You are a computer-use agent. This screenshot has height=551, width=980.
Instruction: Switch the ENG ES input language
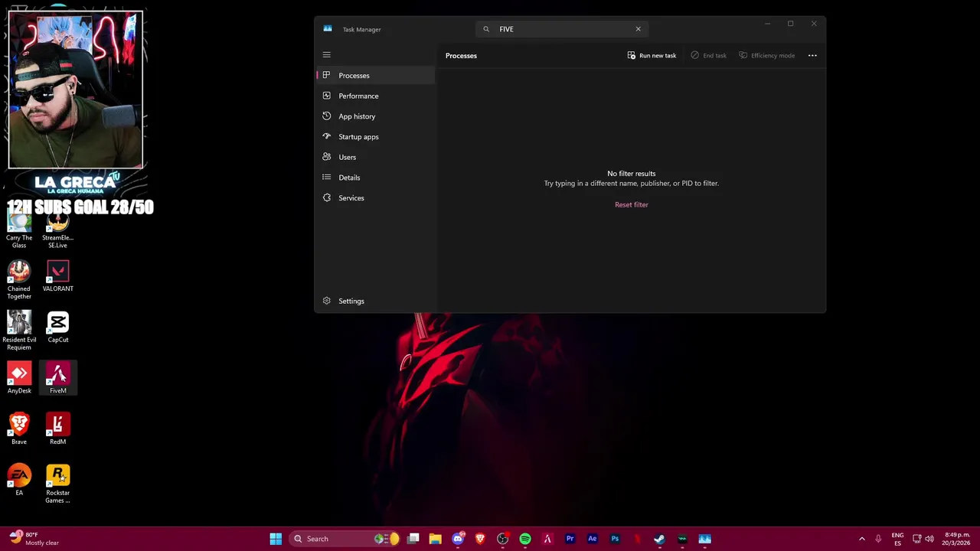897,539
